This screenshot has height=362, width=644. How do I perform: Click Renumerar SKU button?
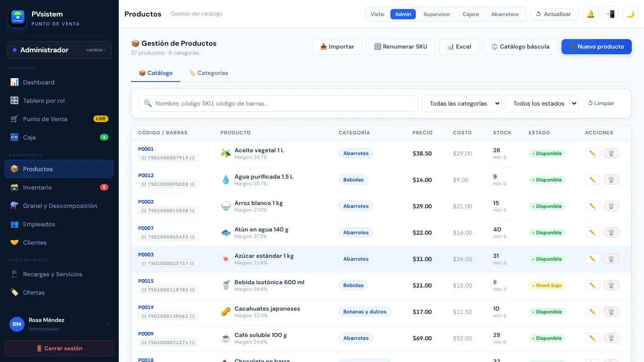pos(400,47)
